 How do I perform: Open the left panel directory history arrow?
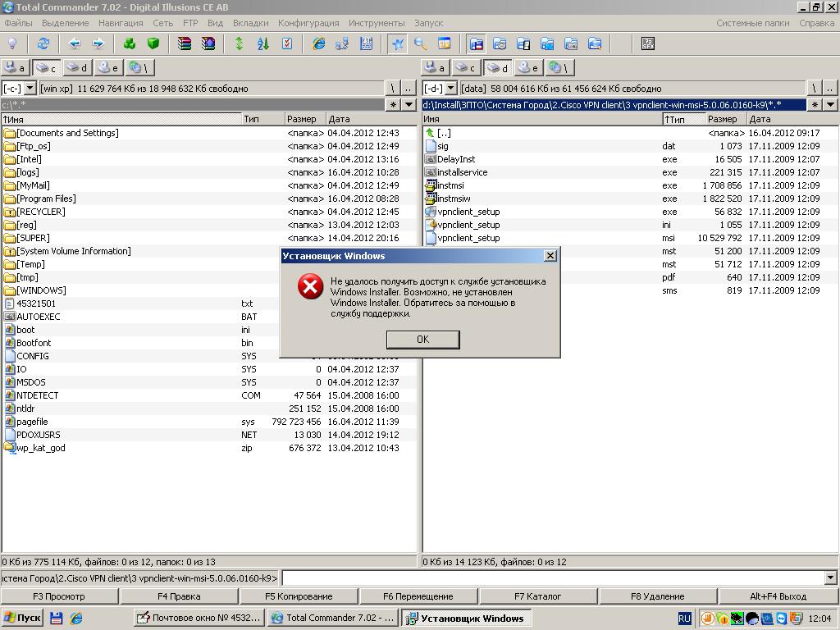(409, 105)
